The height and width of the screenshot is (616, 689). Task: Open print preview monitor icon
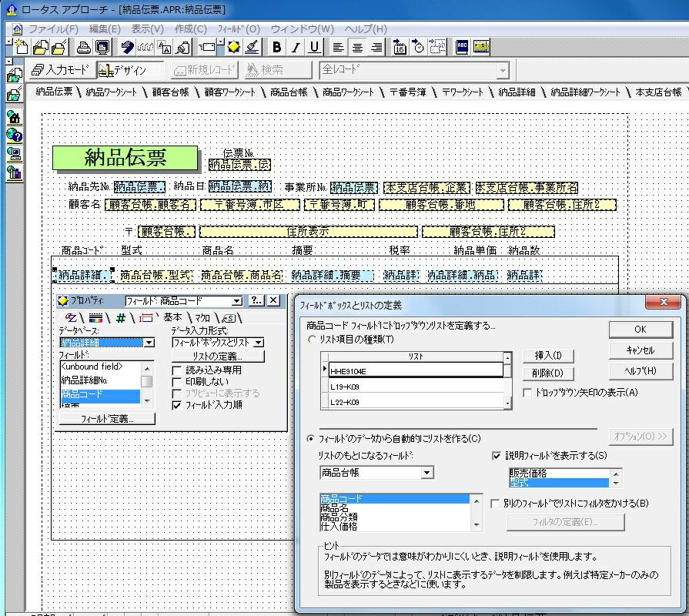(x=102, y=47)
